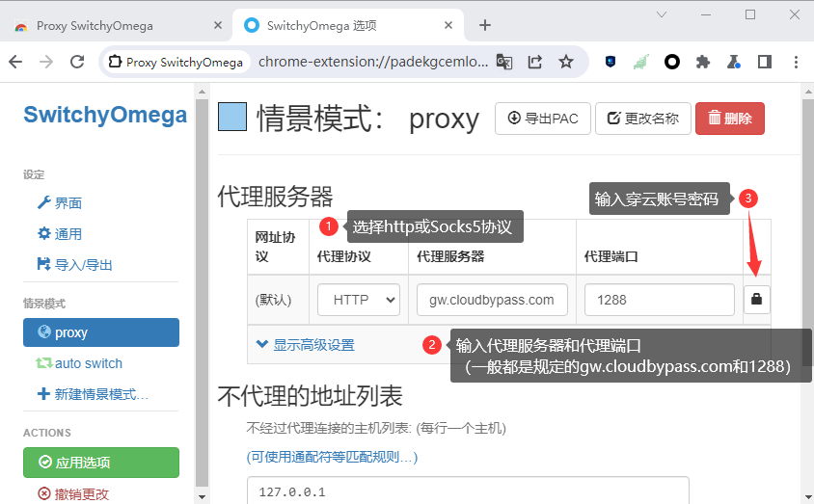Open the SwitchyOmega black ring extension icon
Viewport: 814px width, 504px height.
[672, 63]
